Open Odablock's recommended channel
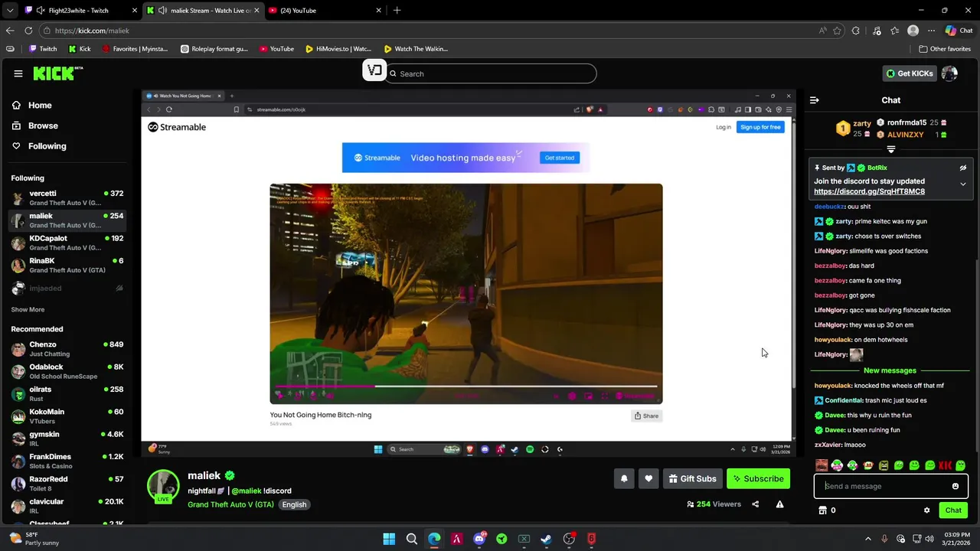The width and height of the screenshot is (980, 551). tap(67, 371)
